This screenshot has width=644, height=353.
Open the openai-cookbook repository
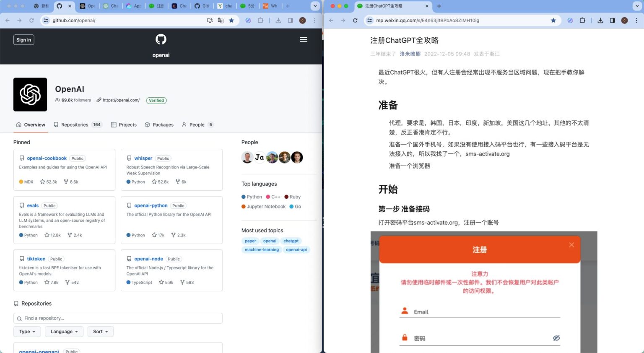click(47, 158)
